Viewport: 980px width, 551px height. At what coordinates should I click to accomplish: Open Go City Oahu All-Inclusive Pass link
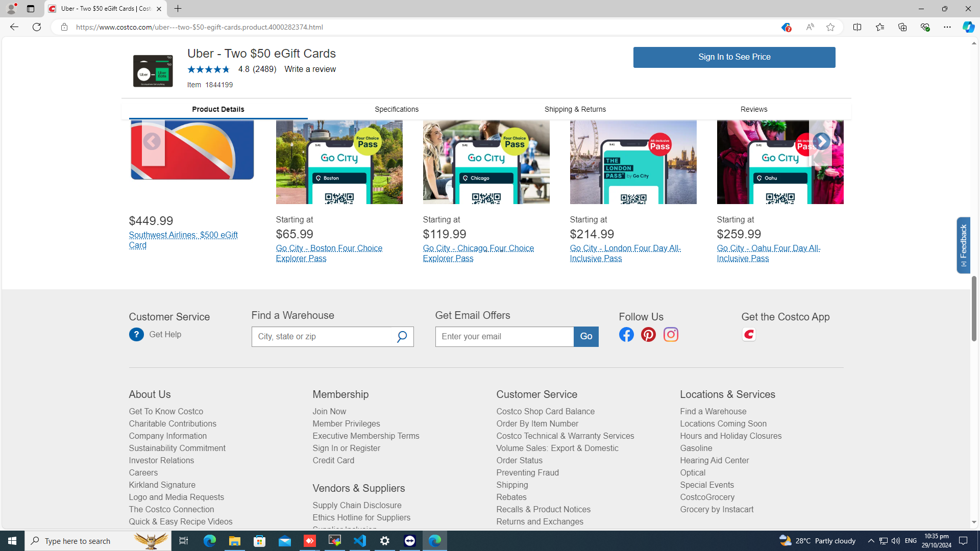(768, 254)
